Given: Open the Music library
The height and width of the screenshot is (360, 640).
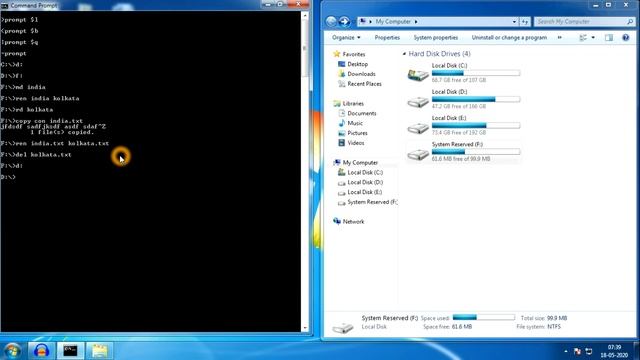Looking at the screenshot, I should pyautogui.click(x=355, y=123).
